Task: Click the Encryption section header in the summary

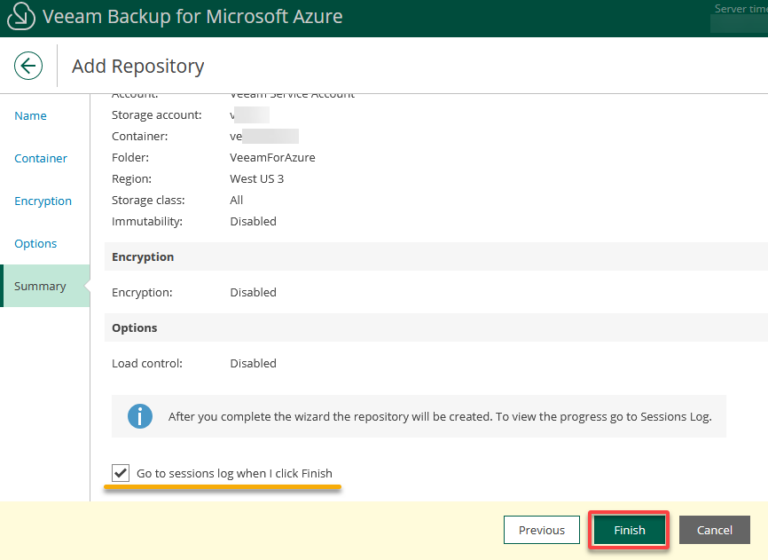Action: point(143,257)
